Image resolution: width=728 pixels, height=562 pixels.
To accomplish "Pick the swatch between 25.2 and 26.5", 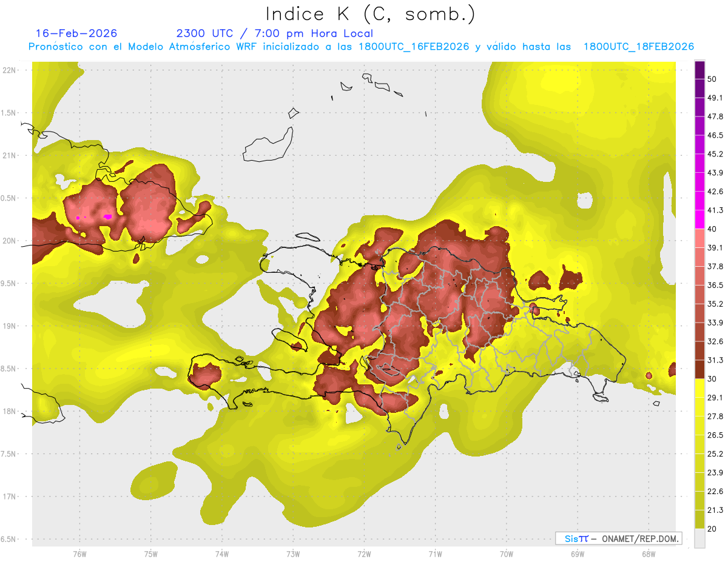I will pos(699,444).
